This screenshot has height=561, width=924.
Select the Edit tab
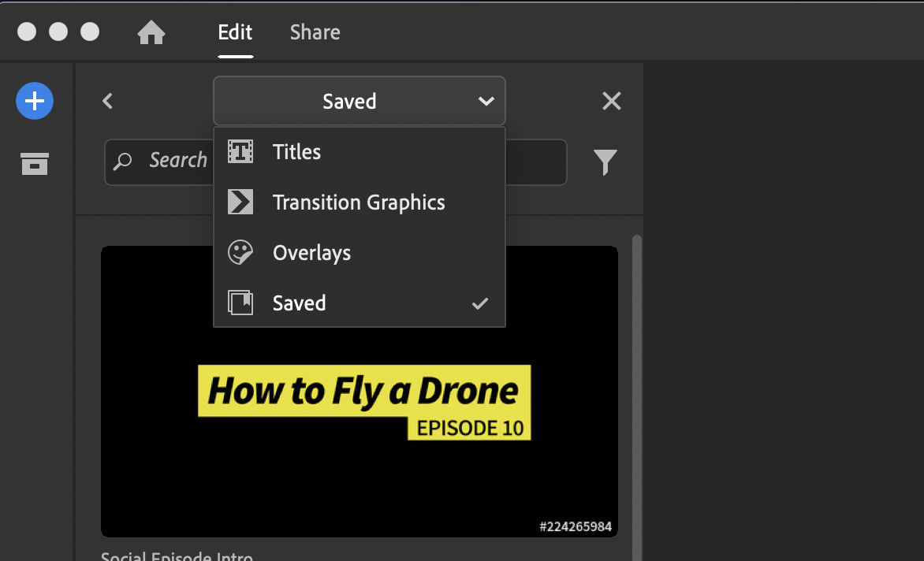234,32
